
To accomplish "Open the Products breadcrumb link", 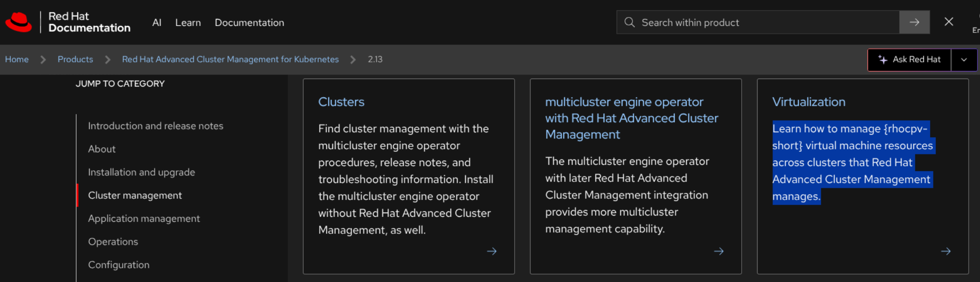I will pos(75,59).
